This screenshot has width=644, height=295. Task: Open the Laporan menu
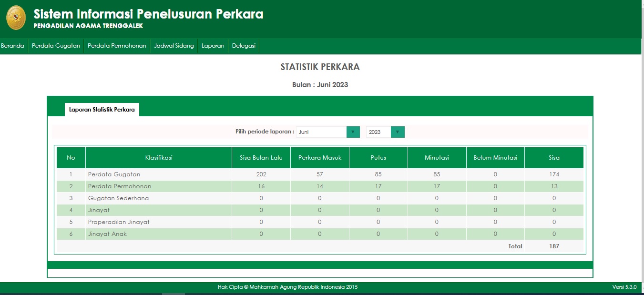coord(213,46)
